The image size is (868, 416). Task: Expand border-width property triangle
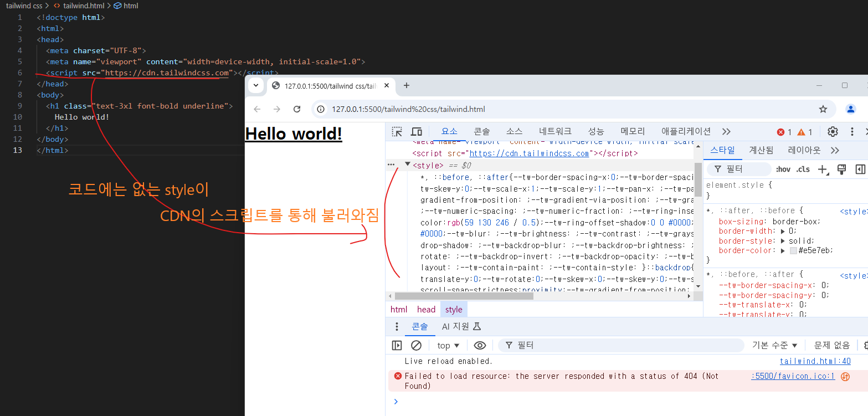(783, 231)
